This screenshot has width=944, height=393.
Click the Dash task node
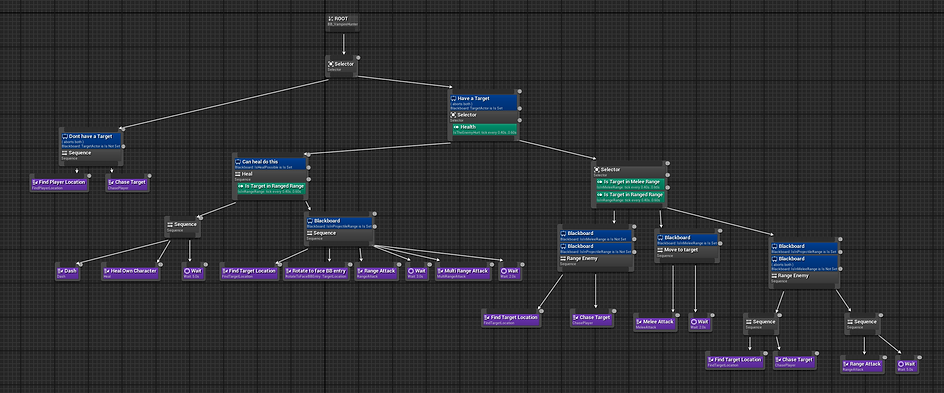[x=67, y=273]
